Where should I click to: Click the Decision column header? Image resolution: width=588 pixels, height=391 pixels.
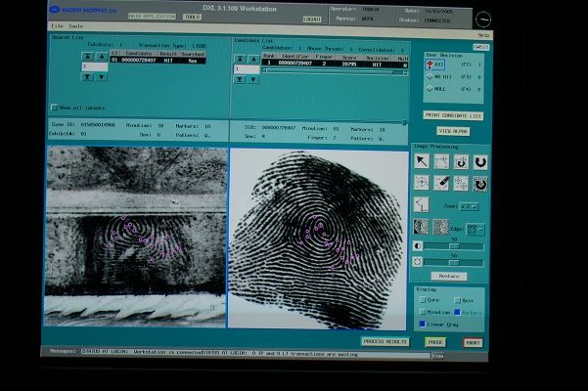click(378, 58)
